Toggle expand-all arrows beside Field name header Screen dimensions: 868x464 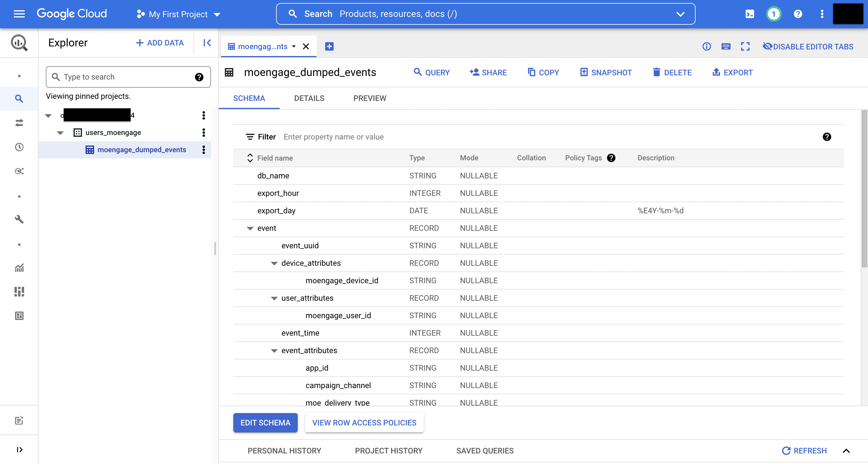(x=250, y=158)
